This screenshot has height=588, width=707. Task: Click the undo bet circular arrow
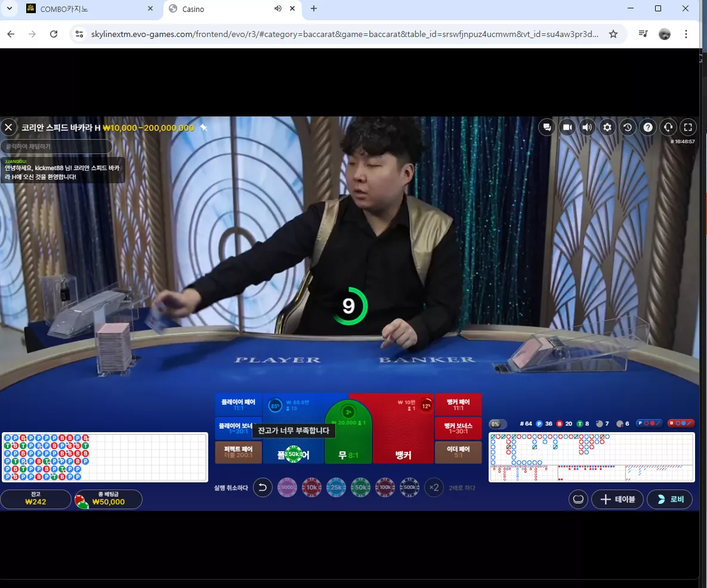tap(263, 487)
